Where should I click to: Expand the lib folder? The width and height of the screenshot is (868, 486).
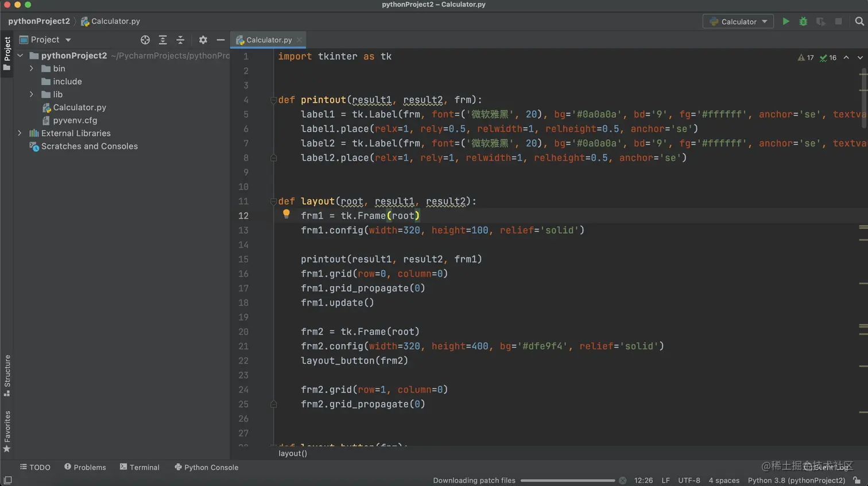click(32, 94)
